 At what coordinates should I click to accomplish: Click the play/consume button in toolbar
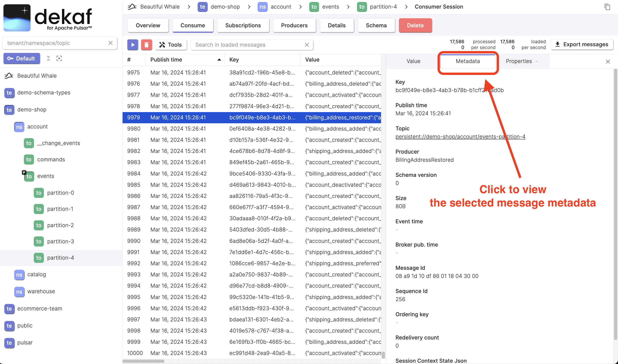click(x=133, y=45)
